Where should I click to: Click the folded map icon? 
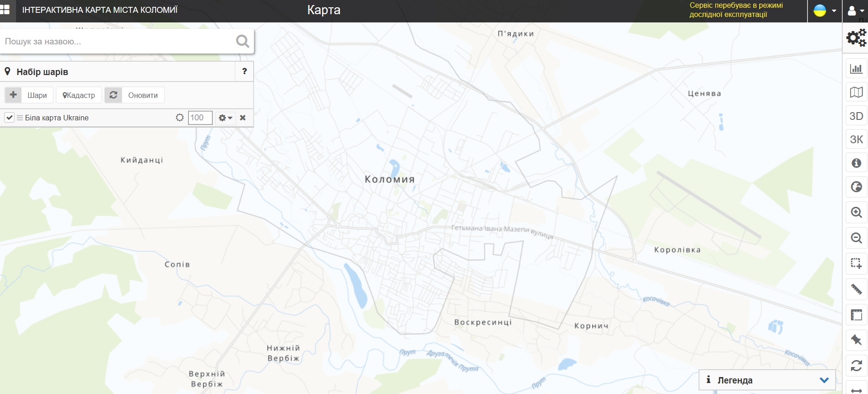pyautogui.click(x=856, y=92)
